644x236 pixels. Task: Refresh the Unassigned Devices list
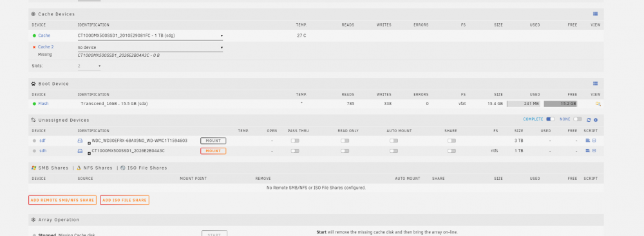[589, 120]
